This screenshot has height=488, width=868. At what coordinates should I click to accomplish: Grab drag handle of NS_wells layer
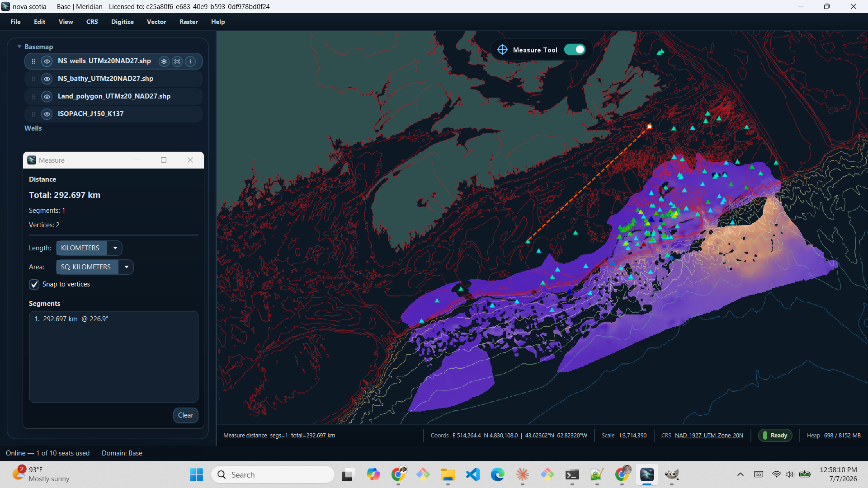(33, 61)
